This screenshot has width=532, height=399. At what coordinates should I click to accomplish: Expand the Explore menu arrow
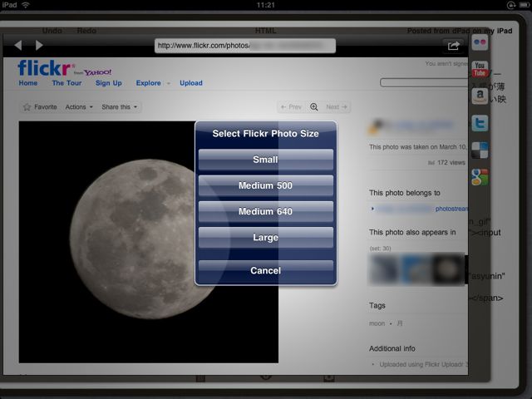pos(168,83)
